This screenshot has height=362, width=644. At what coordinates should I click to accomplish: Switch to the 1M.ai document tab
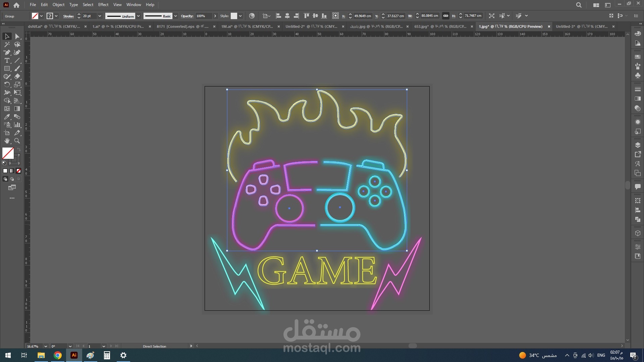[247, 26]
